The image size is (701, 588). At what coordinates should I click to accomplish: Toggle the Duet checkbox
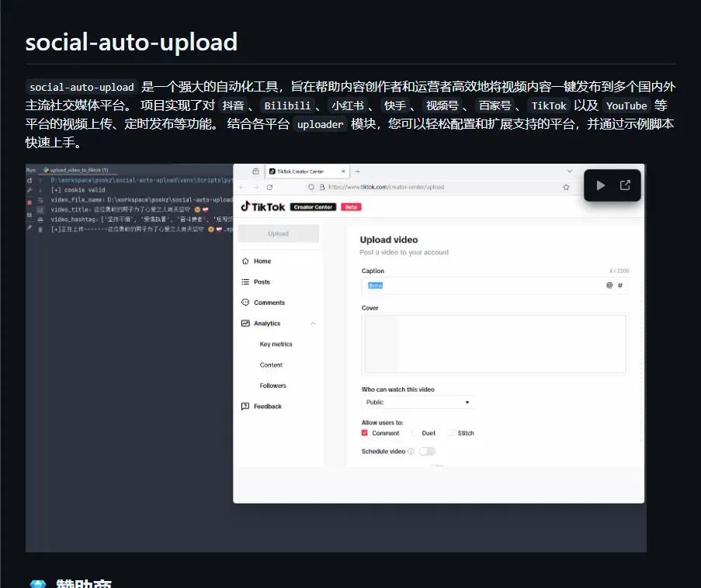click(x=414, y=433)
